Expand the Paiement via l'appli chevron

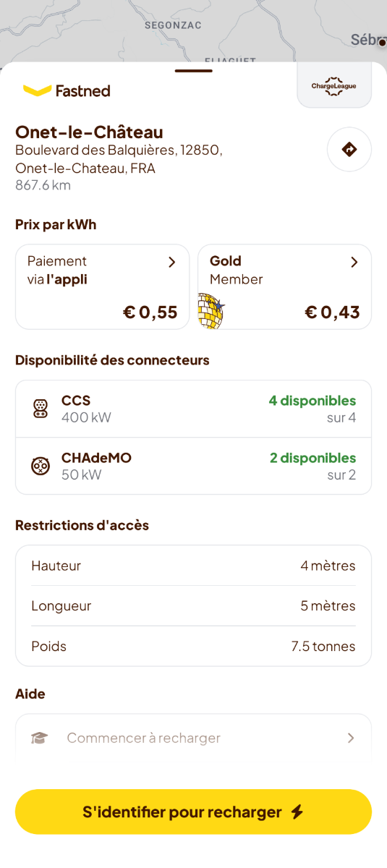[x=171, y=262]
